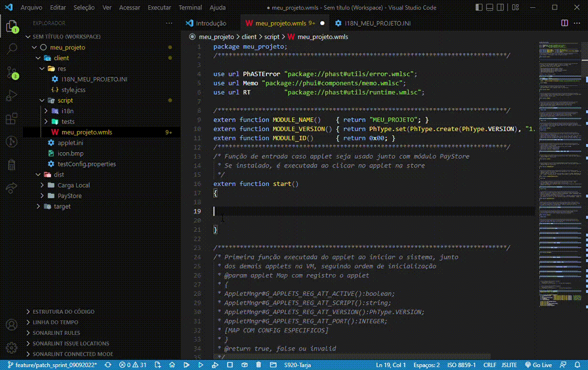Click ISO 8859-1 encoding in the status bar
This screenshot has width=588, height=370.
point(461,364)
